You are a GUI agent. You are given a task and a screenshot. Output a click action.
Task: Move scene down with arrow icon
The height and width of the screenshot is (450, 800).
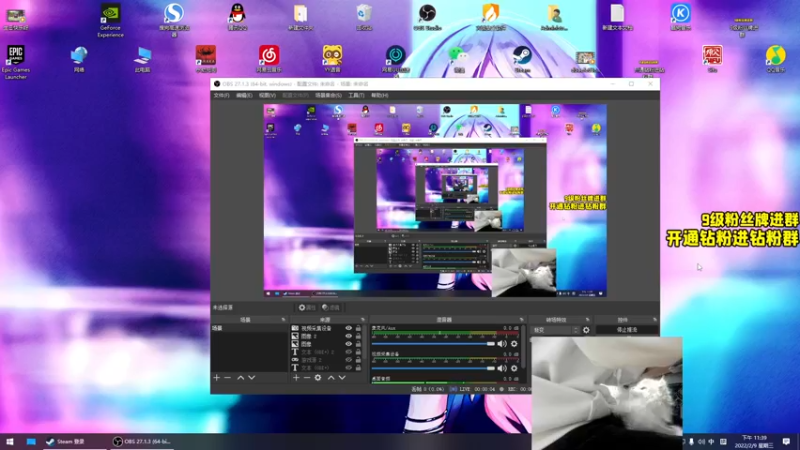click(252, 378)
